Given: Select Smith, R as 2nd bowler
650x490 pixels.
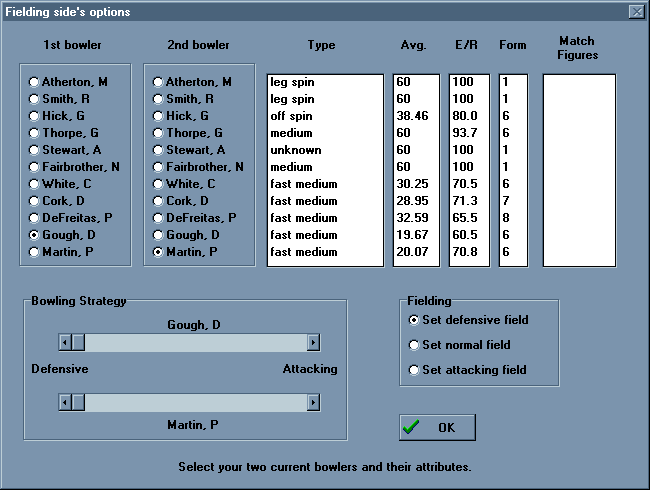Looking at the screenshot, I should pos(158,99).
